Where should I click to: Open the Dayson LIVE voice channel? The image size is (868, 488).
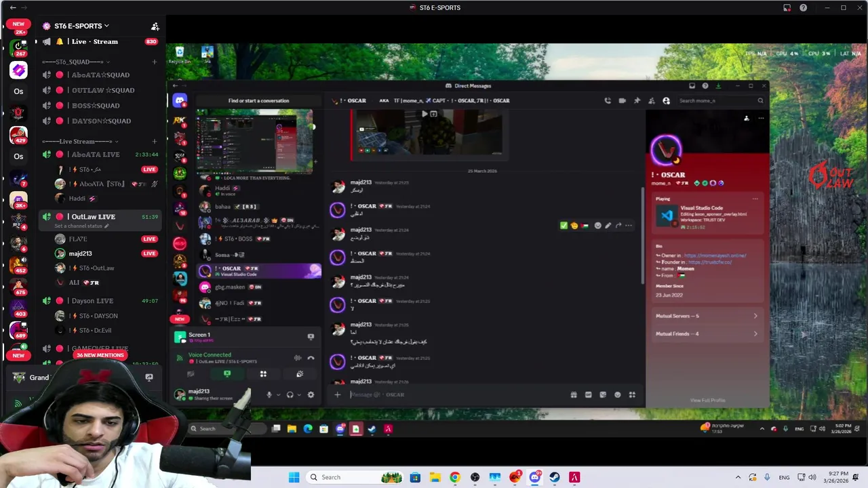100,301
